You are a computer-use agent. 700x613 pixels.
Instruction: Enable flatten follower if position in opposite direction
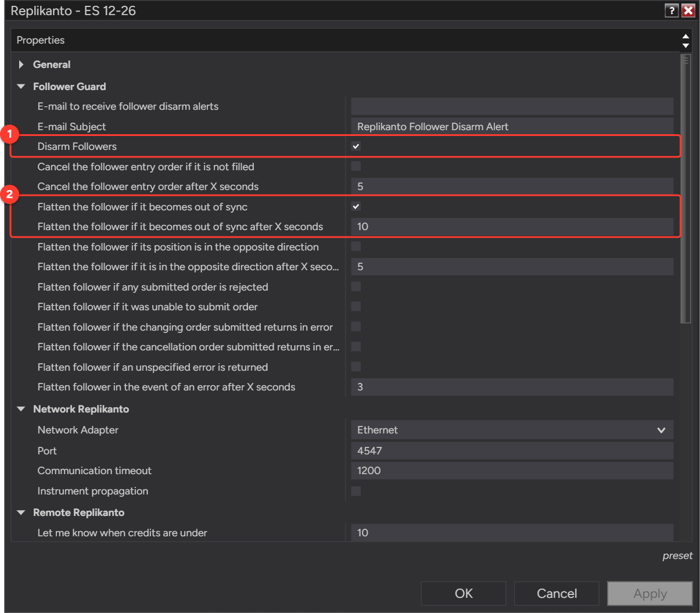point(356,246)
